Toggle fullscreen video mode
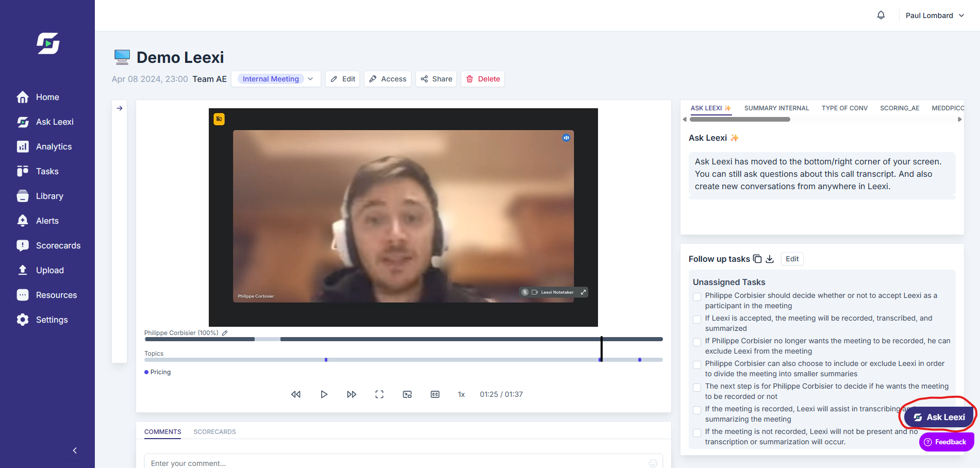This screenshot has width=980, height=468. pyautogui.click(x=379, y=394)
